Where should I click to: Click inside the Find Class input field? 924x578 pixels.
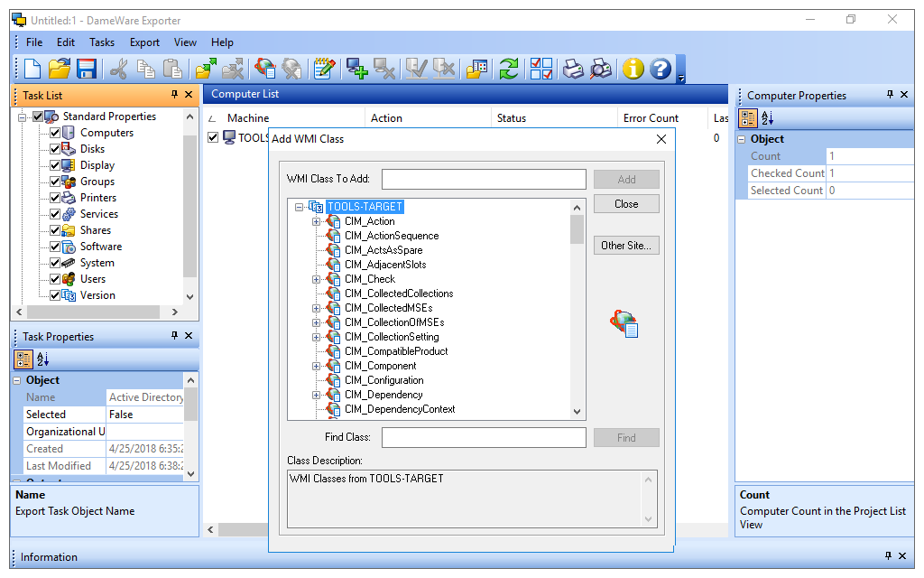pyautogui.click(x=484, y=437)
